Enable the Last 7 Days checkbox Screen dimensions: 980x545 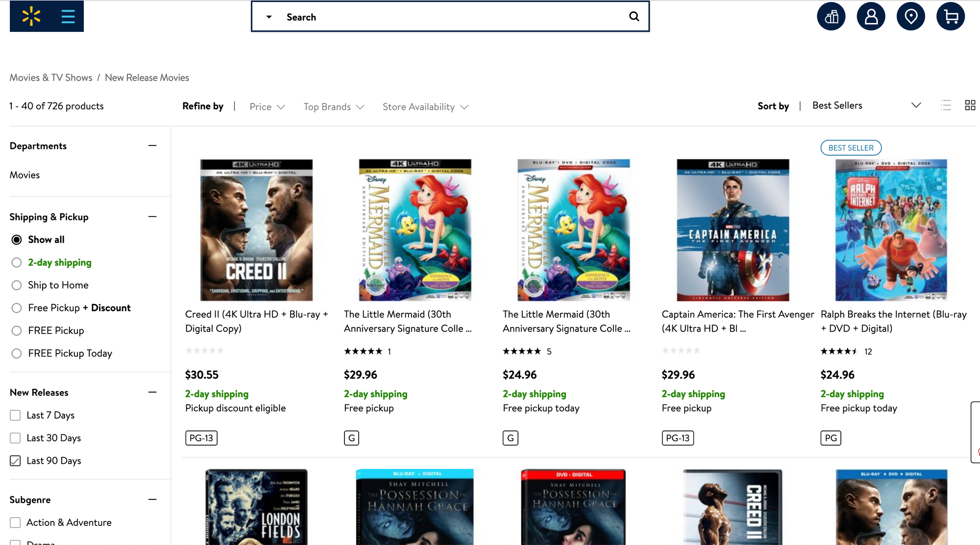click(15, 415)
